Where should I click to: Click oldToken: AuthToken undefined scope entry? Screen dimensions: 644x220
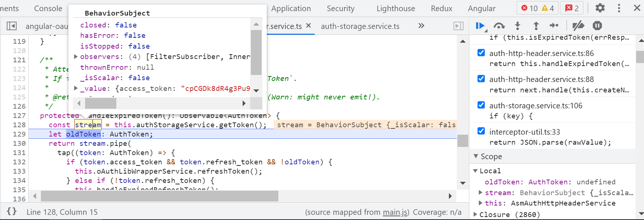pos(550,182)
